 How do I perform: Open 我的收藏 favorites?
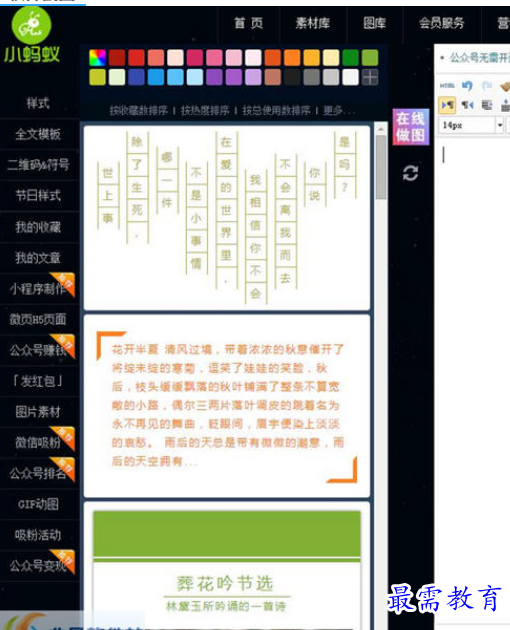pos(39,227)
